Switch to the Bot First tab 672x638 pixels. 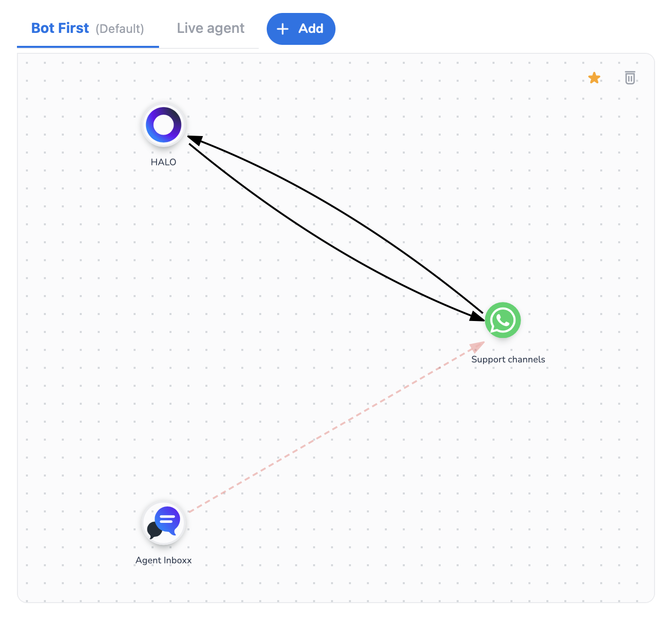click(x=88, y=28)
